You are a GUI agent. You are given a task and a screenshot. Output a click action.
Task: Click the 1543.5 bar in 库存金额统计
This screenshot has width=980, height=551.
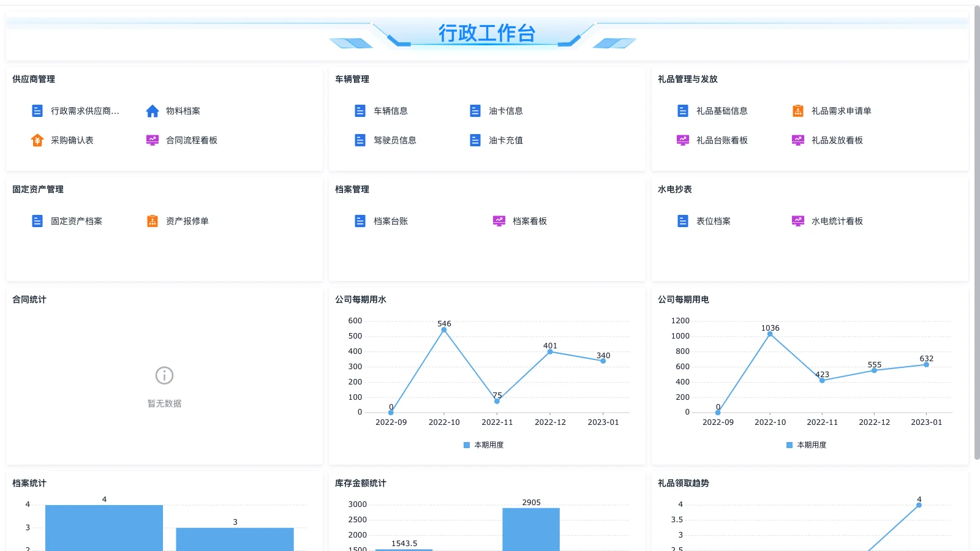404,550
